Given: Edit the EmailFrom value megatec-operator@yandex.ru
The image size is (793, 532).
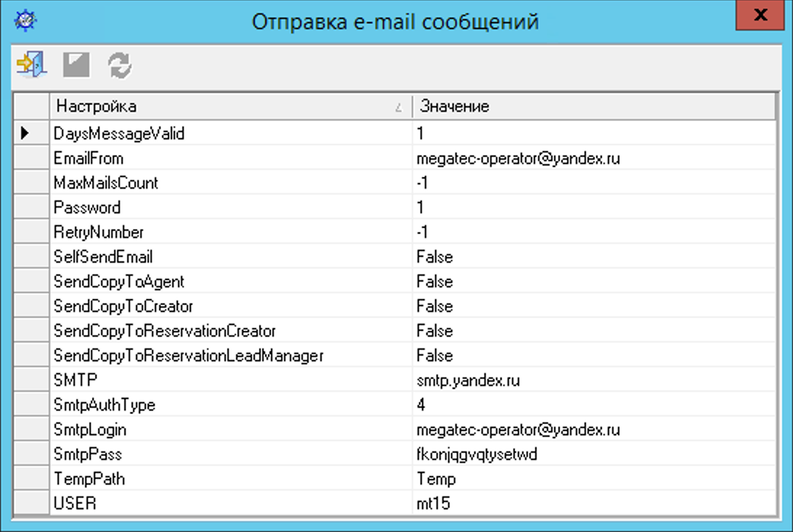Looking at the screenshot, I should pyautogui.click(x=518, y=158).
